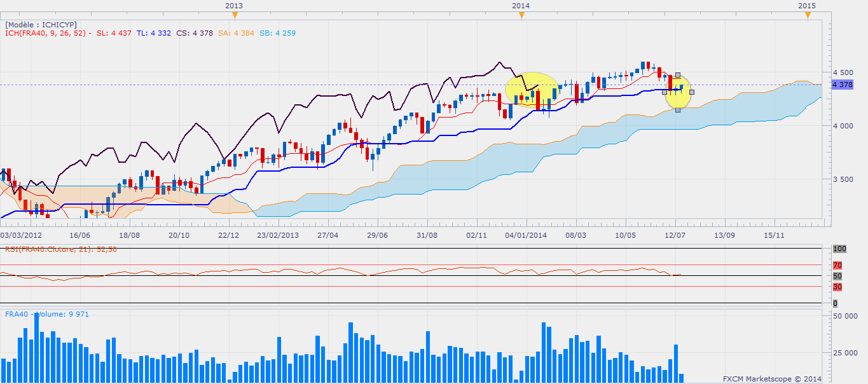
Task: Click the RSI 30 oversold level label
Action: pos(837,287)
